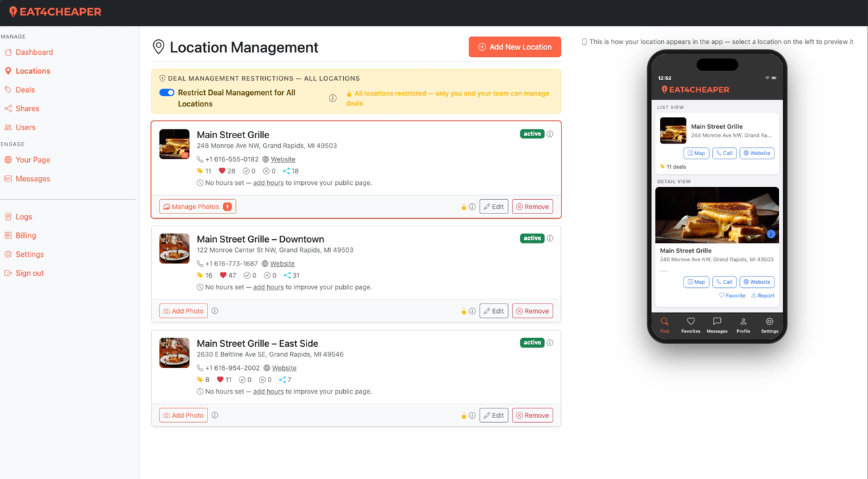Image resolution: width=868 pixels, height=479 pixels.
Task: Click blue info icon on detail photo
Action: [x=771, y=234]
